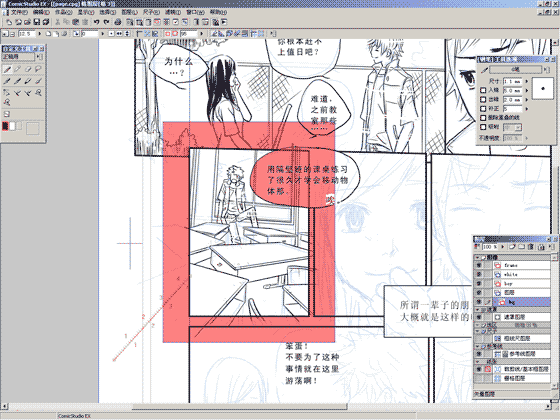Toggle eye icon of the bg layer
Image resolution: width=560 pixels, height=420 pixels.
[x=478, y=302]
